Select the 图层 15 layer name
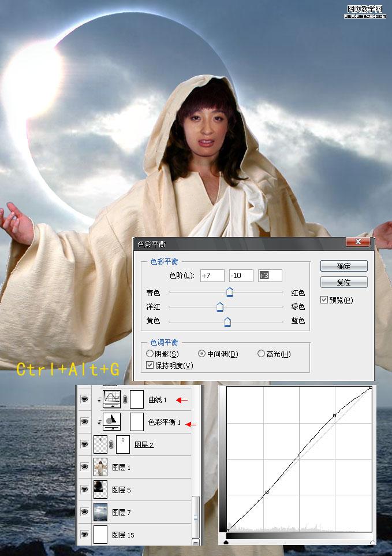Screen dimensions: 392x556 pos(123,535)
